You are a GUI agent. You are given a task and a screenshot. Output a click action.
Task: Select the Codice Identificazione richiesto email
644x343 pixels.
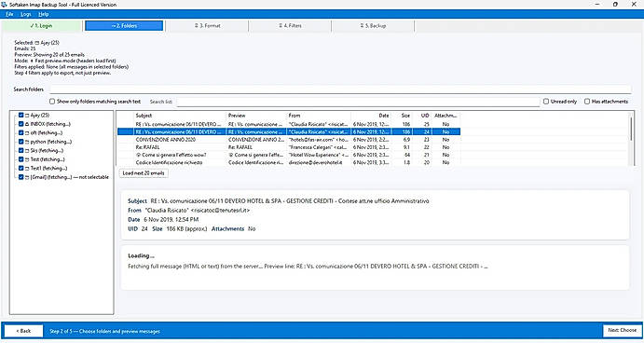(x=288, y=163)
